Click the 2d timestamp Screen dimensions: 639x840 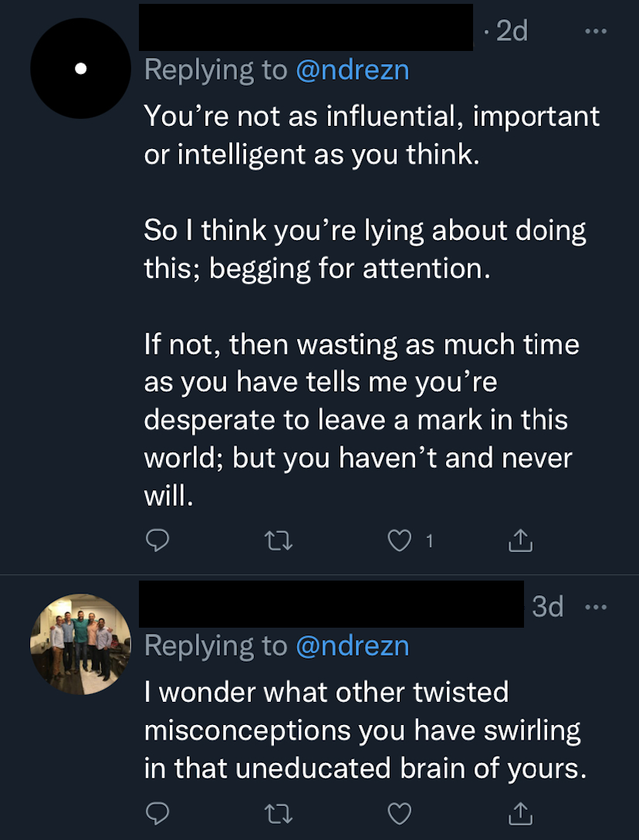coord(512,31)
